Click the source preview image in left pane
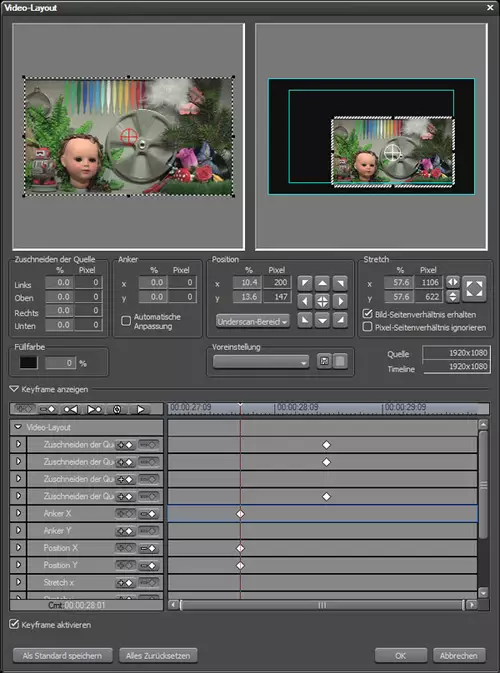 click(129, 136)
